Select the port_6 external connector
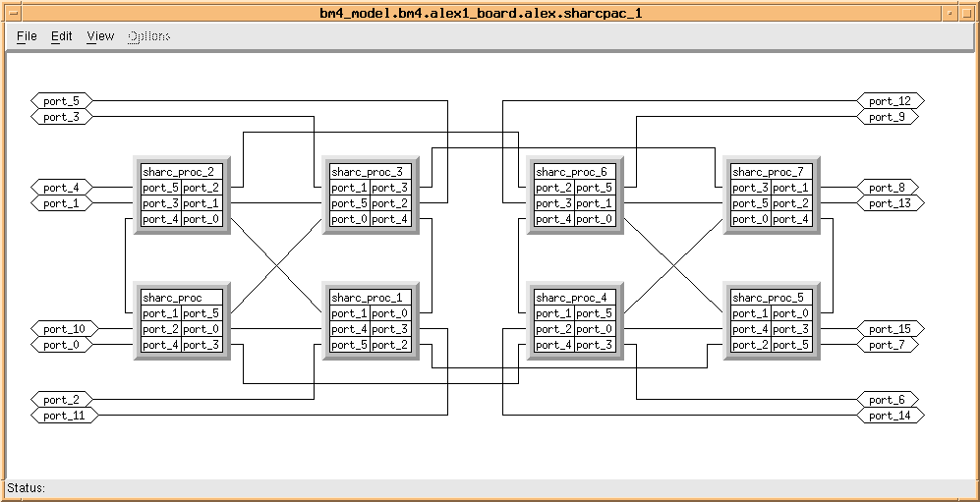The image size is (980, 502). point(888,400)
